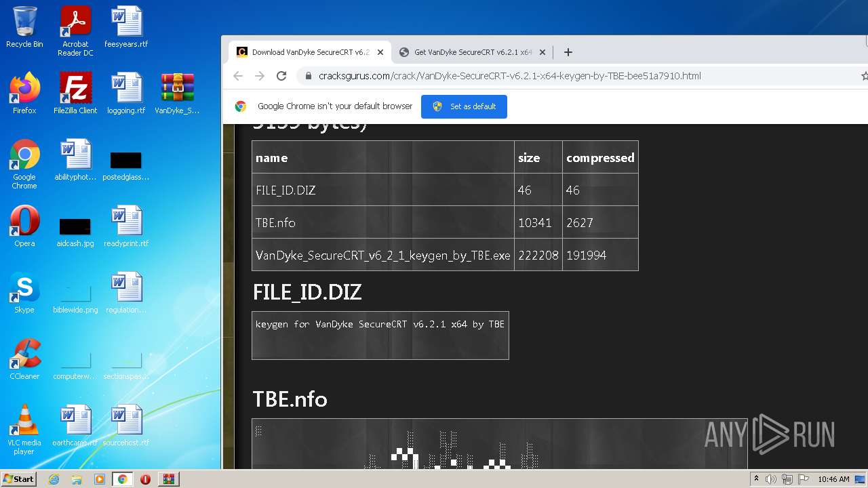The width and height of the screenshot is (868, 488).
Task: Open the Windows Start menu
Action: (19, 479)
